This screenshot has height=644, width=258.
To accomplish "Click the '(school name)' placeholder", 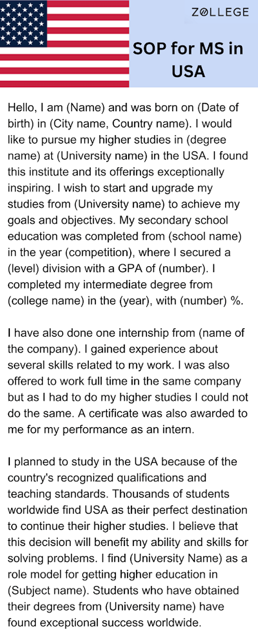I will click(205, 236).
